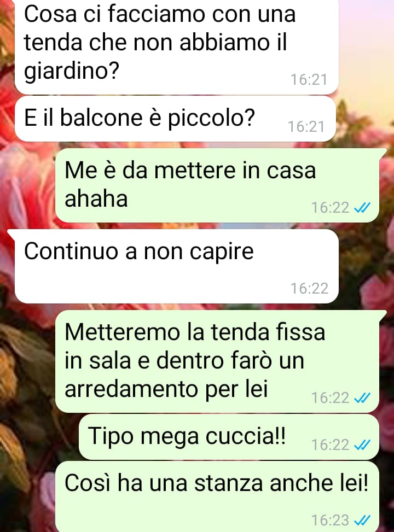Tap the 16:22 timestamp on 'Continuo a non capire'
Image resolution: width=394 pixels, height=532 pixels.
pyautogui.click(x=309, y=288)
